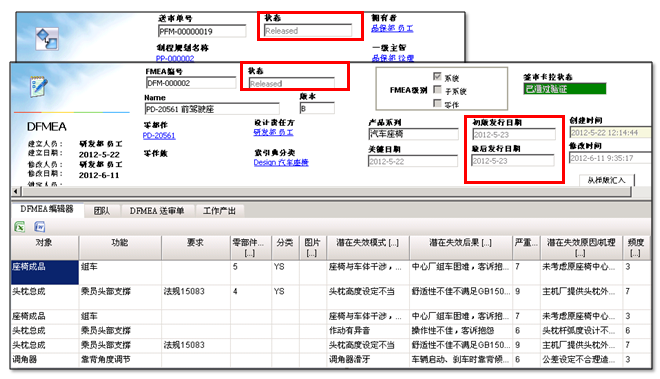Click the 最后发行日期 field
660x379 pixels.
point(513,161)
